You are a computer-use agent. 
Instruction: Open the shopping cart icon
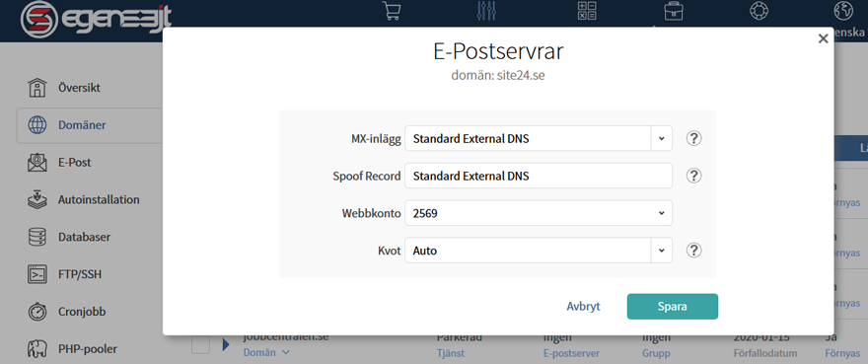pyautogui.click(x=392, y=11)
